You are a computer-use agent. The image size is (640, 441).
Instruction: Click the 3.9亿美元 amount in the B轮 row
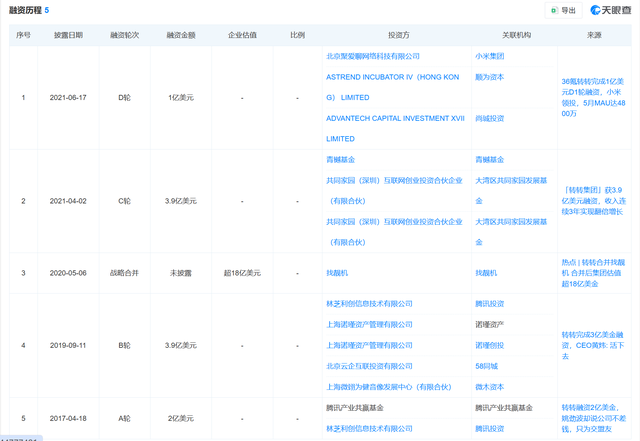[181, 345]
